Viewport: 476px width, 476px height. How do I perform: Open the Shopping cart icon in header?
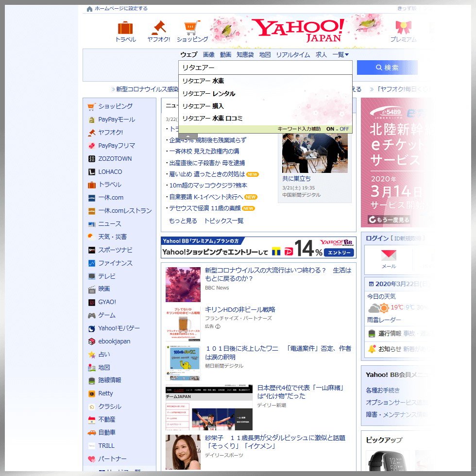pos(192,28)
